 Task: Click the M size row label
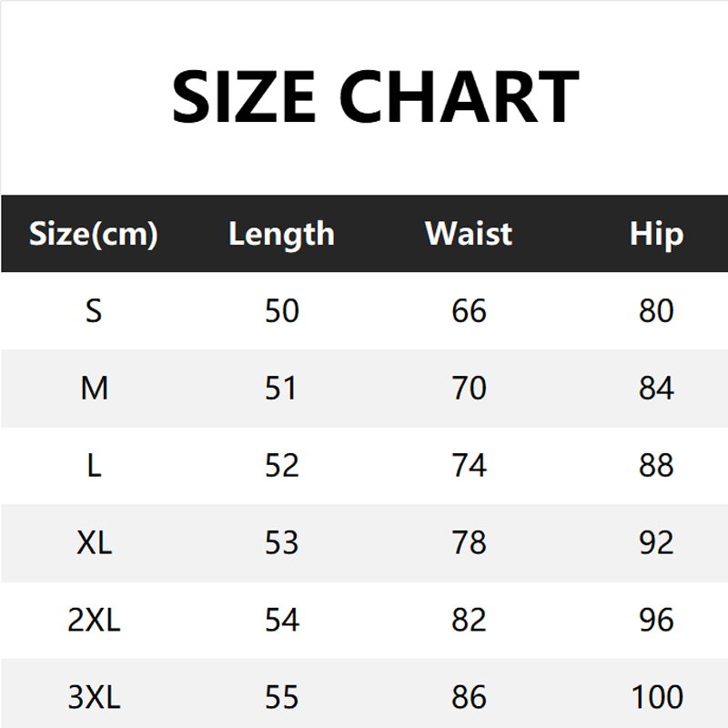click(x=94, y=389)
